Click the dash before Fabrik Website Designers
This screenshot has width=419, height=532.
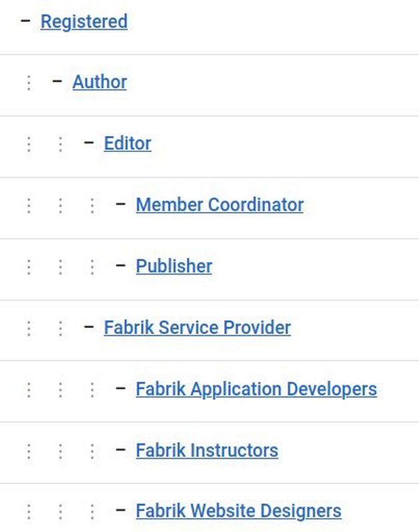[121, 511]
